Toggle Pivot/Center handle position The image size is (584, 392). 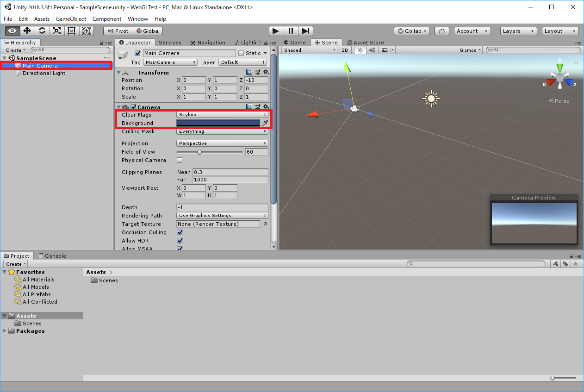coord(118,31)
